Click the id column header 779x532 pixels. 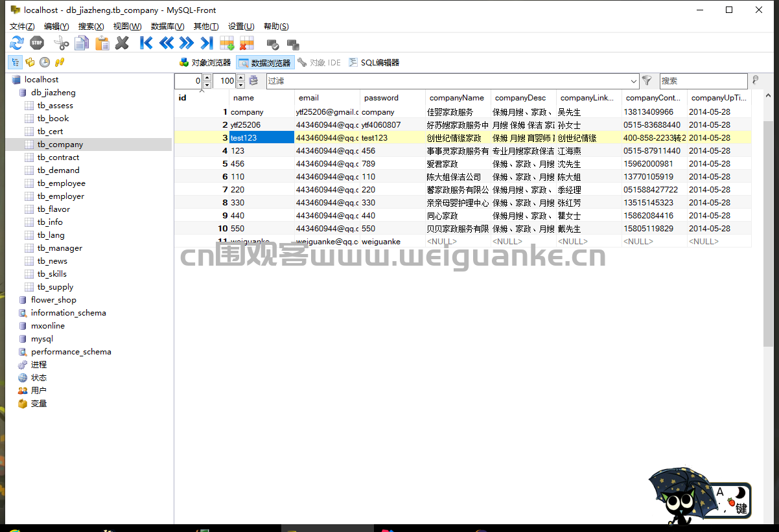coord(202,98)
